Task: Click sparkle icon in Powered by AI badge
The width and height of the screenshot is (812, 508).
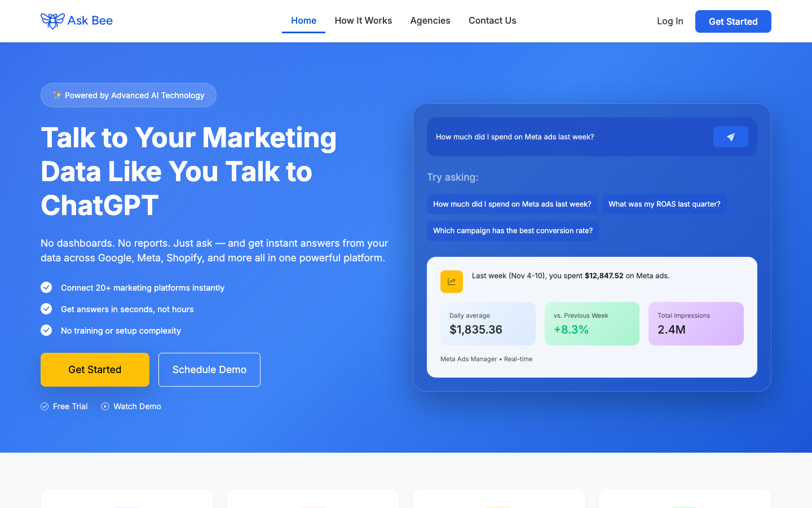Action: tap(57, 95)
